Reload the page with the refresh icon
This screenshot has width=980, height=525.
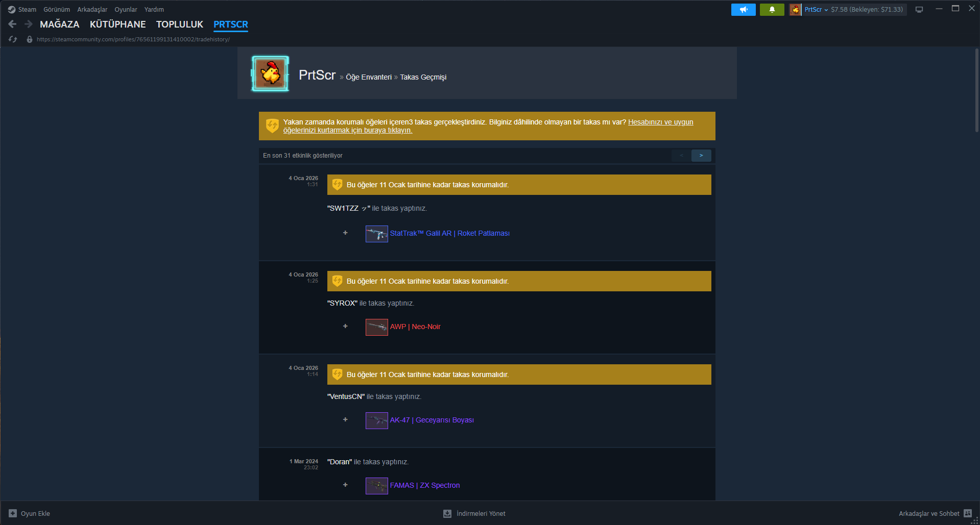click(x=13, y=39)
